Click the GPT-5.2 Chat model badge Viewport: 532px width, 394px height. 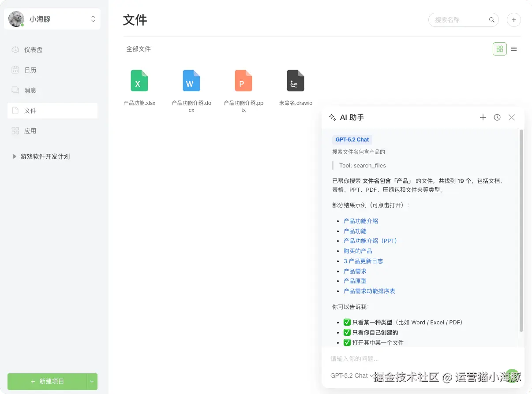(352, 140)
